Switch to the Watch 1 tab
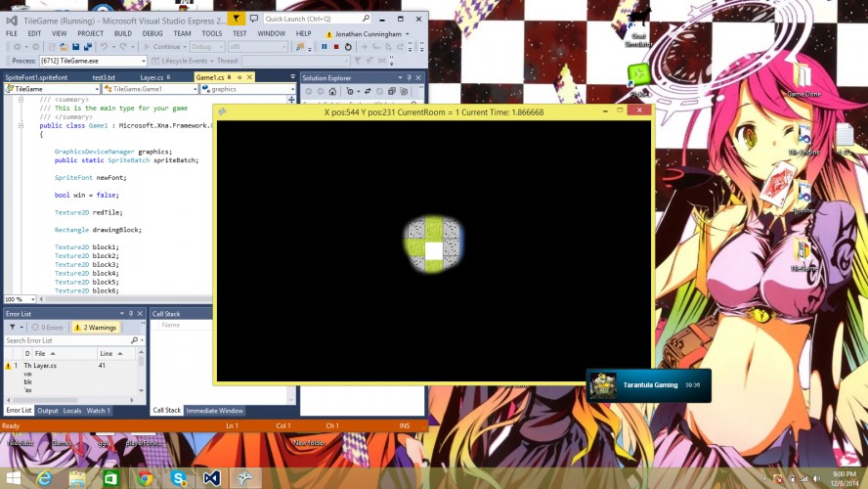Viewport: 868px width, 489px height. [98, 411]
